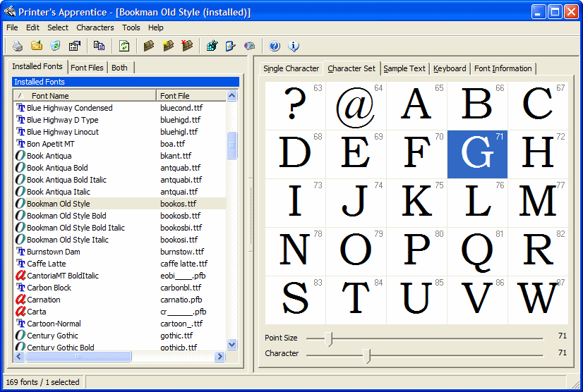Click the TrueType icon beside Caffe Latte

(20, 264)
